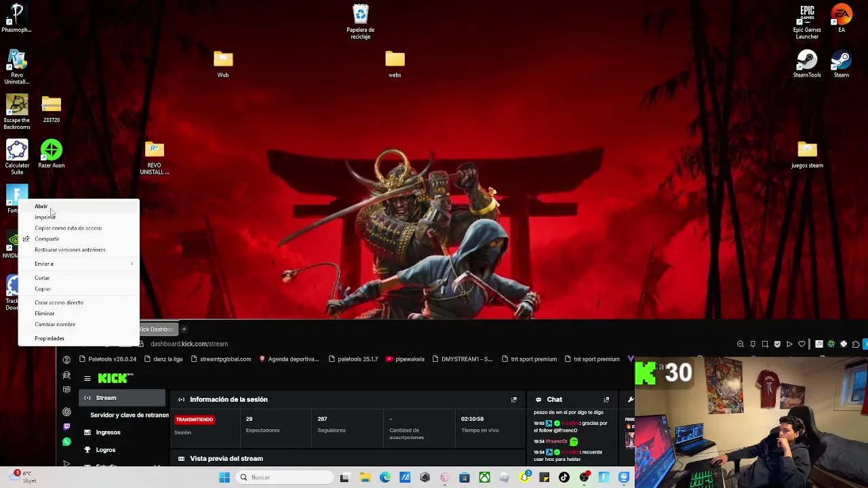Open Papelera de reciclaje
The width and height of the screenshot is (868, 488).
point(361,22)
